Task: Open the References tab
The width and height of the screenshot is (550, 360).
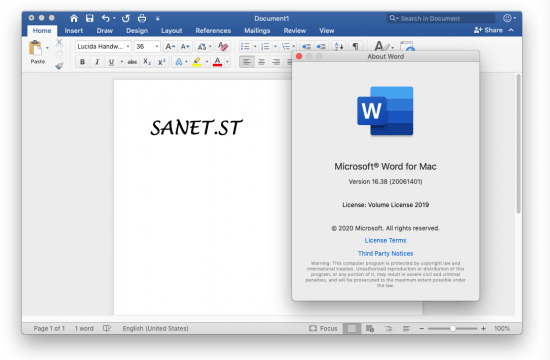Action: [x=213, y=31]
